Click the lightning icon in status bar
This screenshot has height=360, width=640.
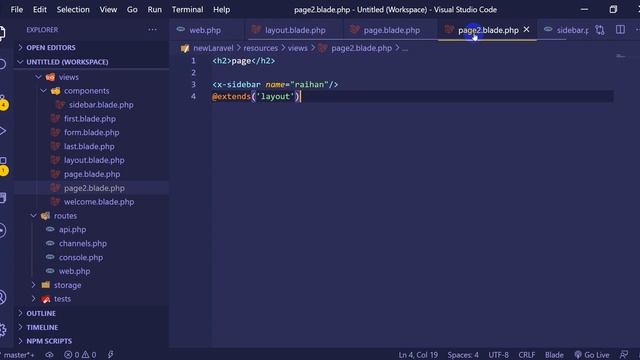tap(110, 355)
